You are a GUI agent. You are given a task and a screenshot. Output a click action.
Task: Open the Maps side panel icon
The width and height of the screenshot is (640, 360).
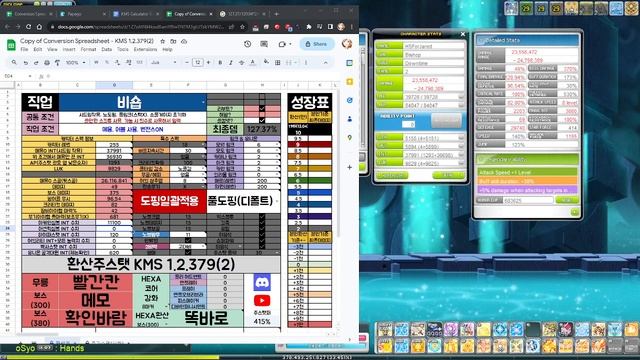[349, 138]
